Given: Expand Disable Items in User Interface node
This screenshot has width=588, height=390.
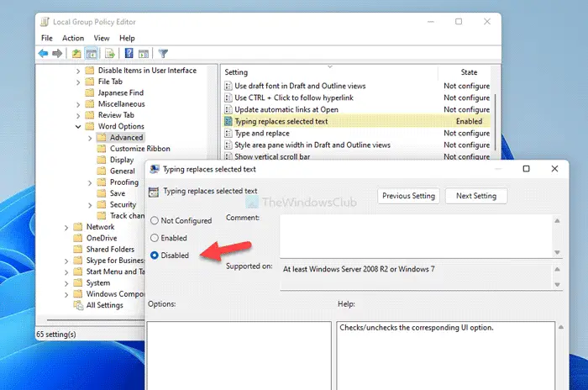Looking at the screenshot, I should click(78, 71).
